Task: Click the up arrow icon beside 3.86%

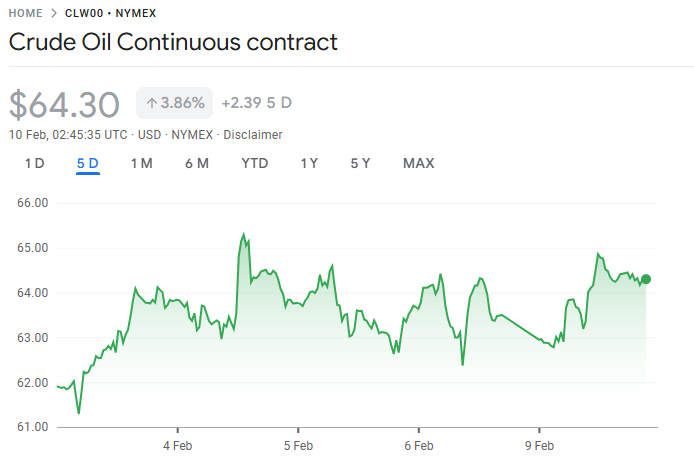Action: pos(151,103)
